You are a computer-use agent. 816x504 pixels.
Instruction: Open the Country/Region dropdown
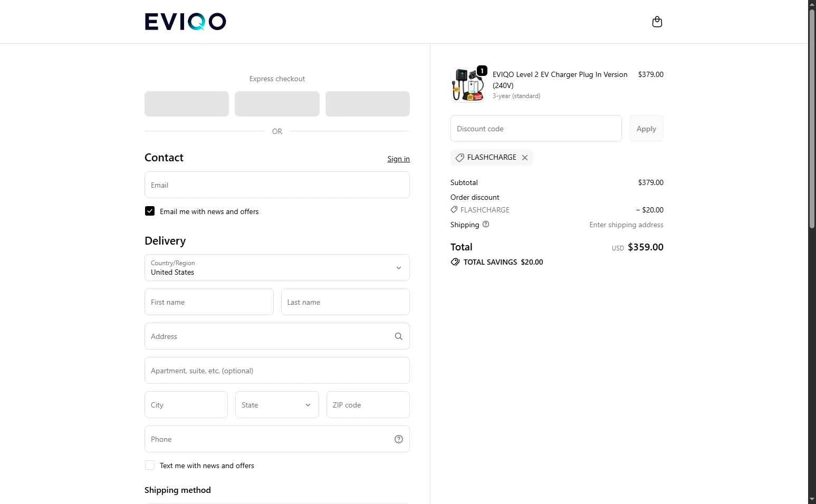277,268
